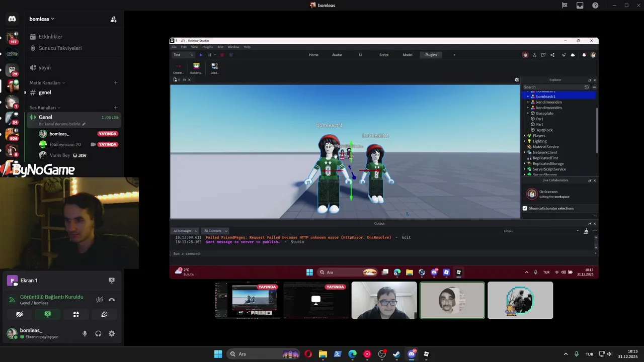Collapse the Metin Kanalları category
This screenshot has height=362, width=644.
pyautogui.click(x=47, y=82)
